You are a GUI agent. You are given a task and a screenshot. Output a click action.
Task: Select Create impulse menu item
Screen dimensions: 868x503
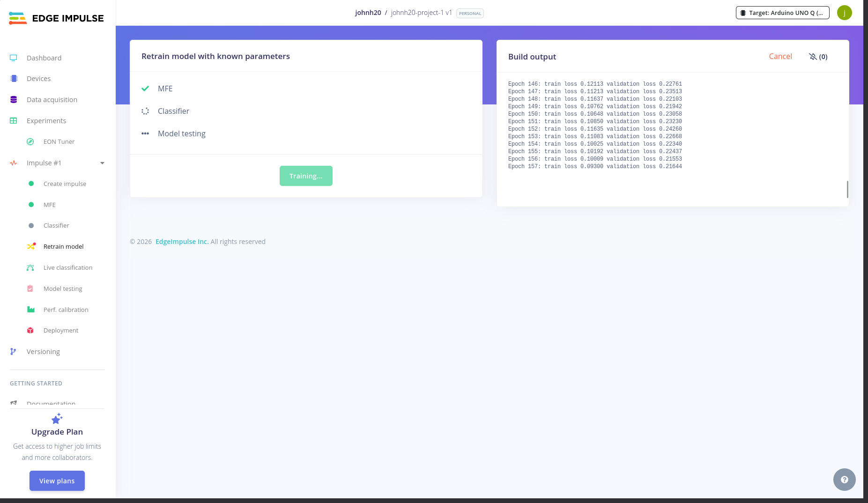coord(65,184)
